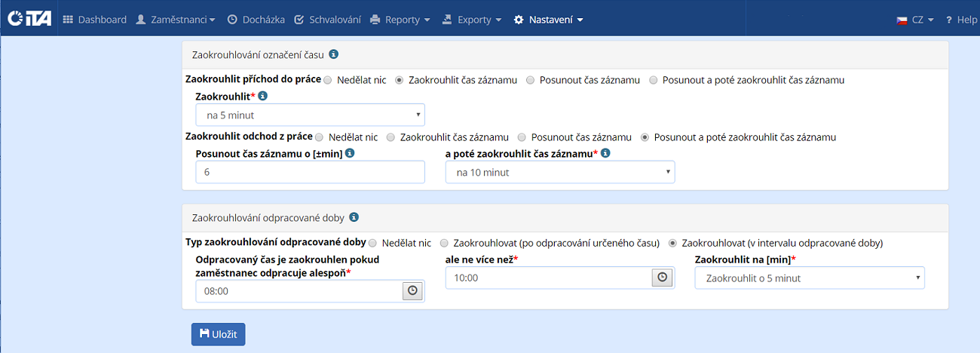980x353 pixels.
Task: Expand the 'Zaokrouhlit o 5 minut' dropdown
Action: (x=809, y=278)
